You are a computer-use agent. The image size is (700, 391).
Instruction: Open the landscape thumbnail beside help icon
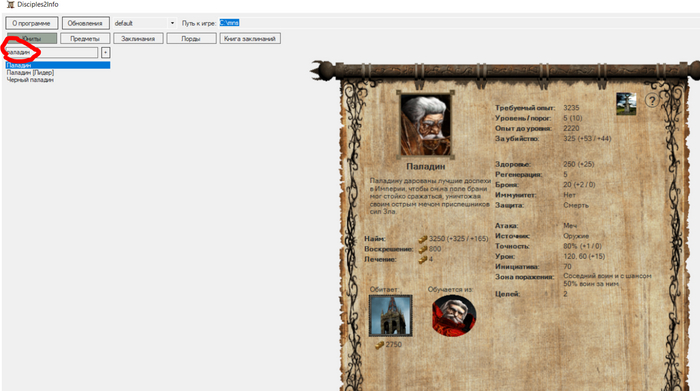[626, 104]
